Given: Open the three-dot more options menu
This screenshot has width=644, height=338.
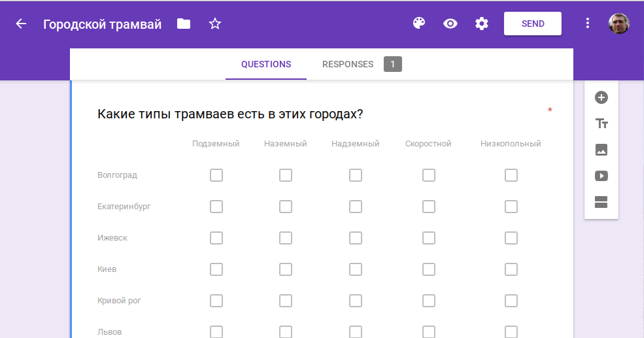Looking at the screenshot, I should tap(588, 24).
